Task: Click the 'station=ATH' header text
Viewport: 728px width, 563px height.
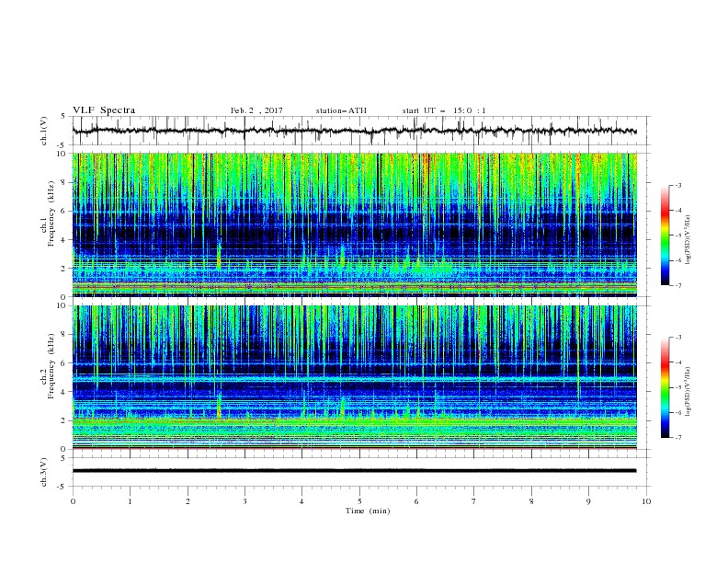Action: point(341,110)
